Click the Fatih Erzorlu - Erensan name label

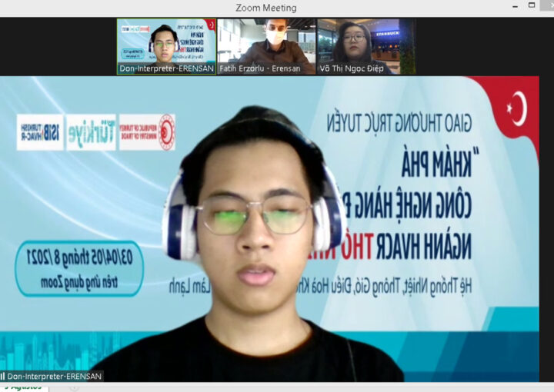pos(260,68)
